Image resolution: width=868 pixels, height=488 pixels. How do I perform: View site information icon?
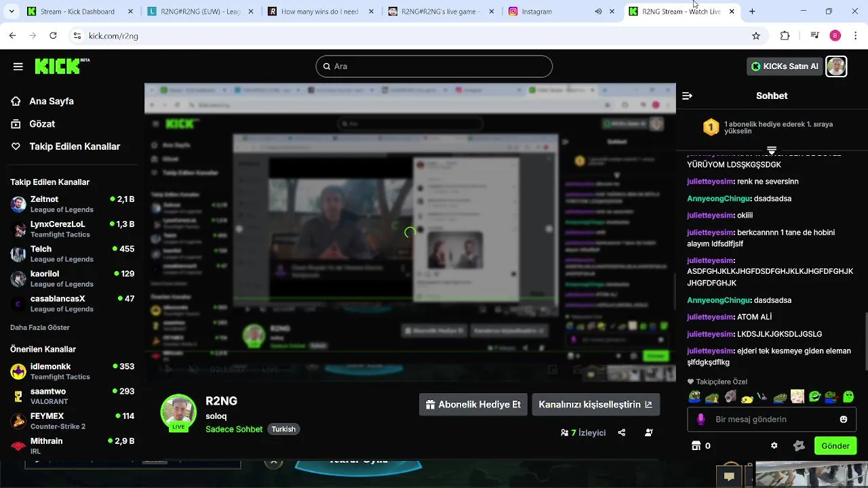pyautogui.click(x=77, y=36)
